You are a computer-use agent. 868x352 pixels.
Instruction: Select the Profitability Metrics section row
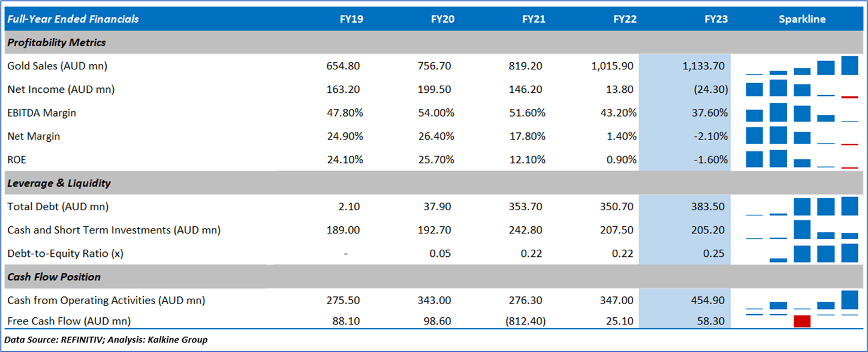[56, 43]
